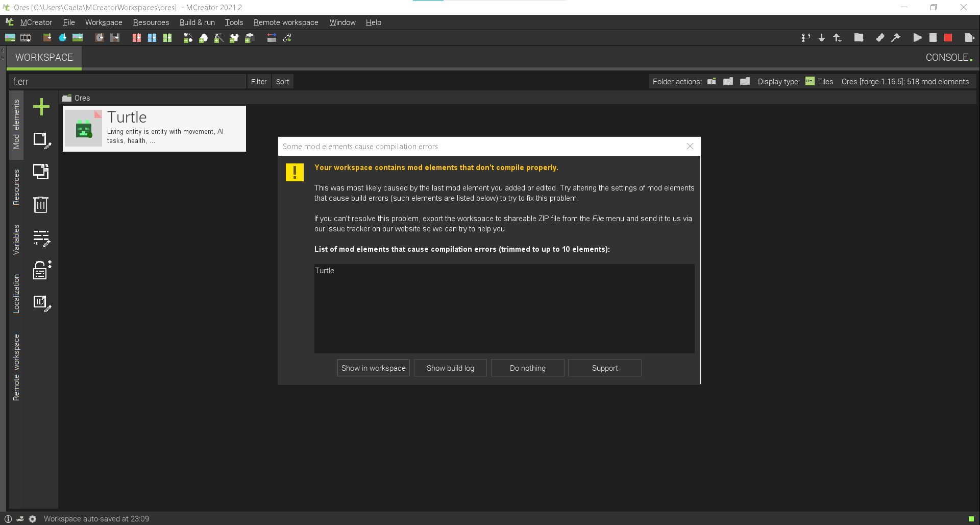Viewport: 980px width, 525px height.
Task: Click the trash delete element icon
Action: click(41, 205)
